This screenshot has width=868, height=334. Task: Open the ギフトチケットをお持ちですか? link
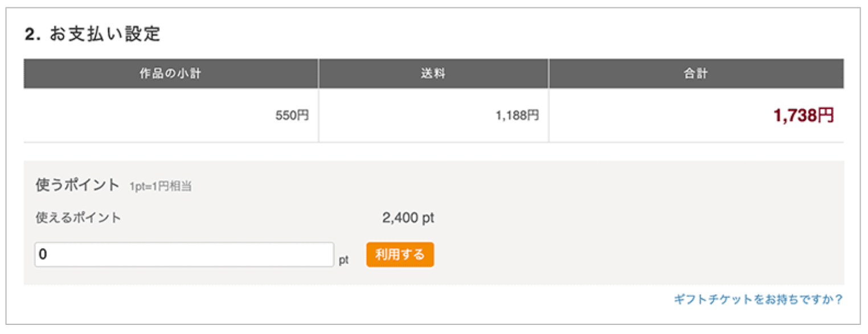[758, 299]
